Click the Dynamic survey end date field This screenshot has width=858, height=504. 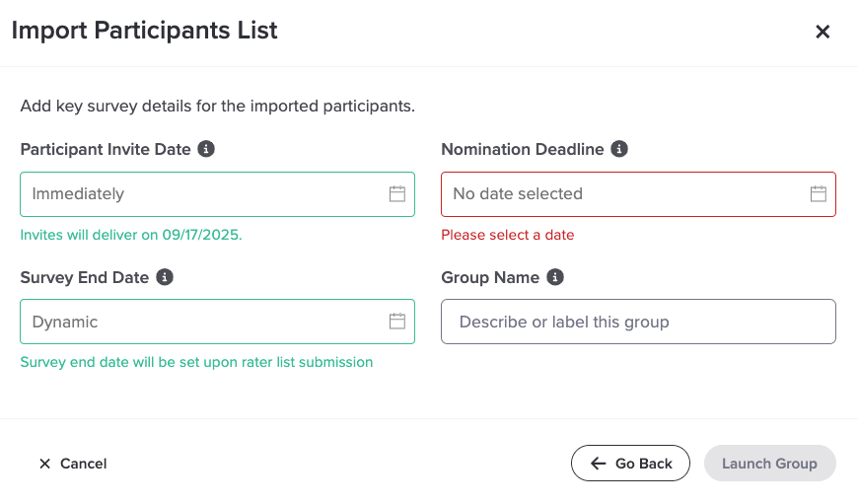pyautogui.click(x=197, y=322)
